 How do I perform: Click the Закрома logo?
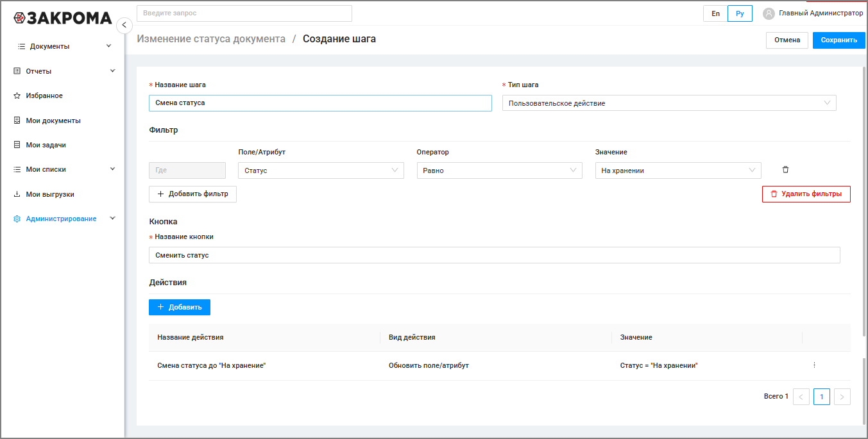pos(62,18)
